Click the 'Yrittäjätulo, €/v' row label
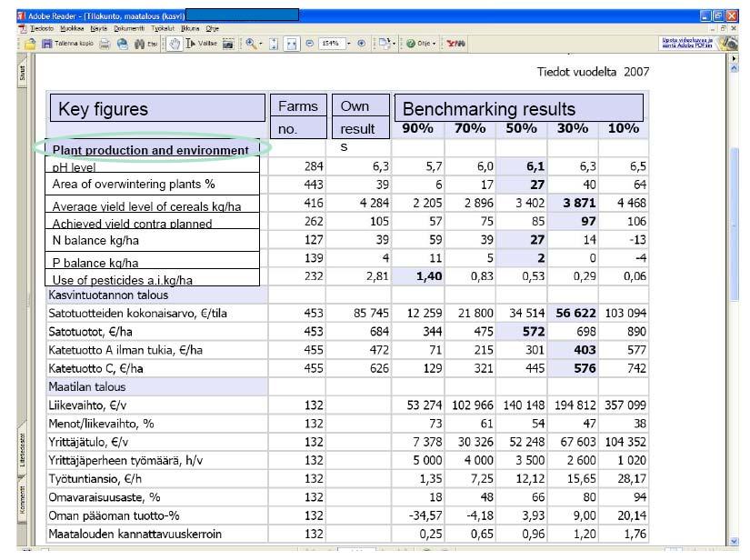 coord(88,442)
